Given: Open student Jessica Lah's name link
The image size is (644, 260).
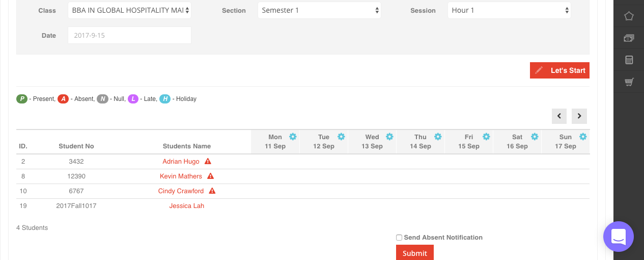Looking at the screenshot, I should [x=186, y=206].
